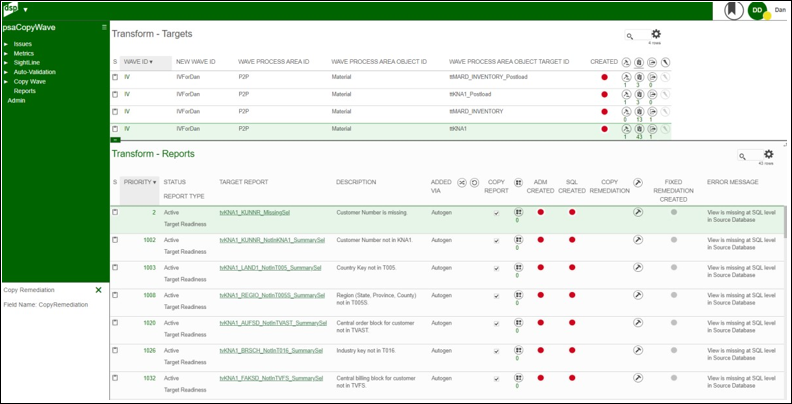Click the refresh circle icon in Reports header
Screen dimensions: 792x404
tap(474, 183)
